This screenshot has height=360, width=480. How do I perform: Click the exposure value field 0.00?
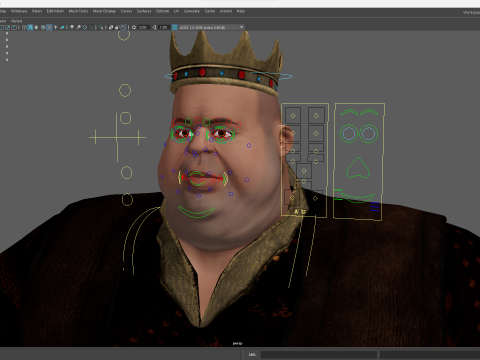click(x=143, y=27)
